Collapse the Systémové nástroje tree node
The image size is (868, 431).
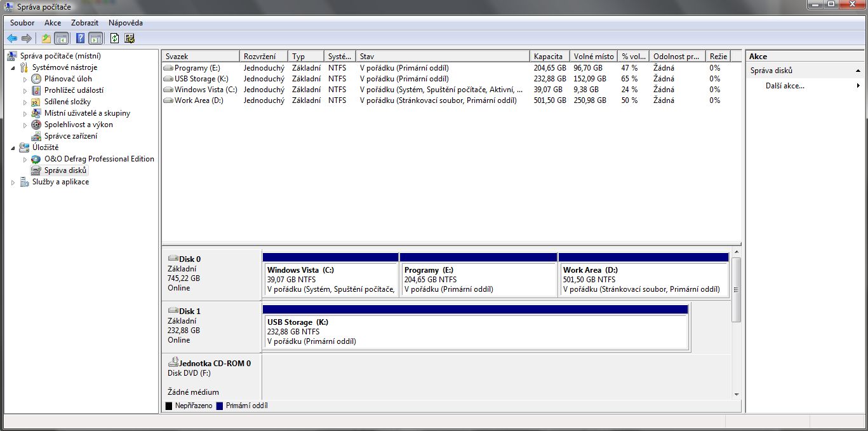pos(13,67)
